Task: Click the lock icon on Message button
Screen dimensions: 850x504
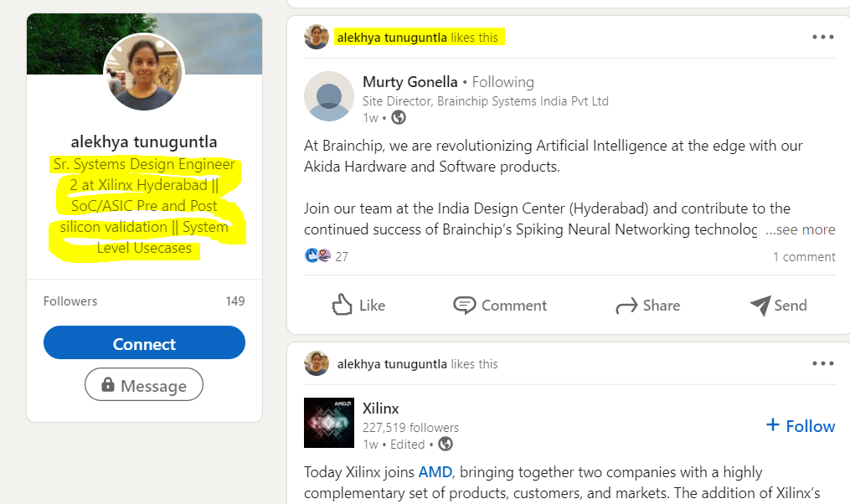Action: coord(108,384)
